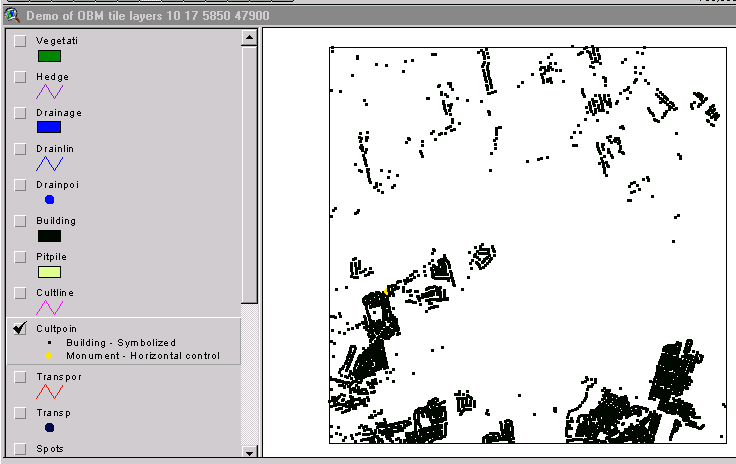The width and height of the screenshot is (736, 464).
Task: Click the blue Drainlin zigzag symbol
Action: pos(49,164)
